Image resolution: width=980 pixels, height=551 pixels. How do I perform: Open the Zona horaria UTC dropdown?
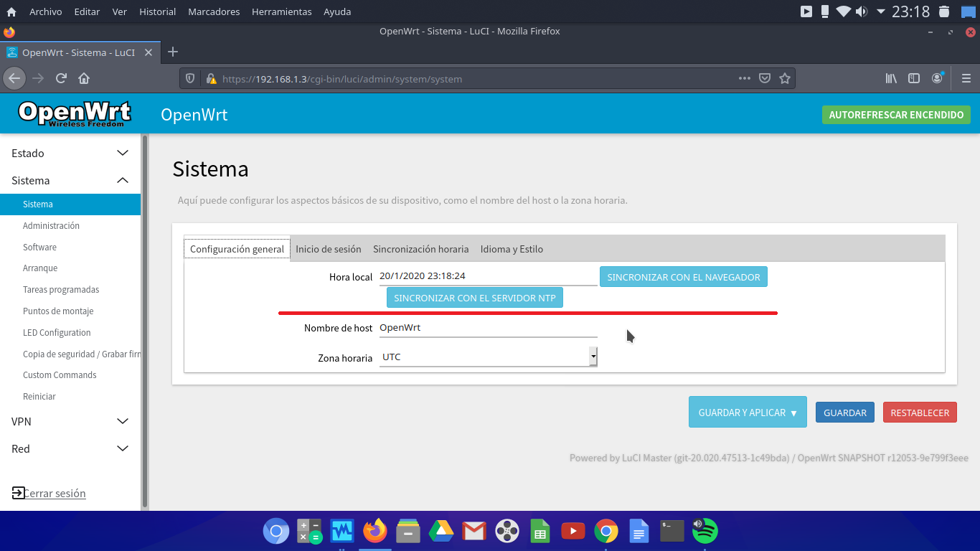click(488, 357)
